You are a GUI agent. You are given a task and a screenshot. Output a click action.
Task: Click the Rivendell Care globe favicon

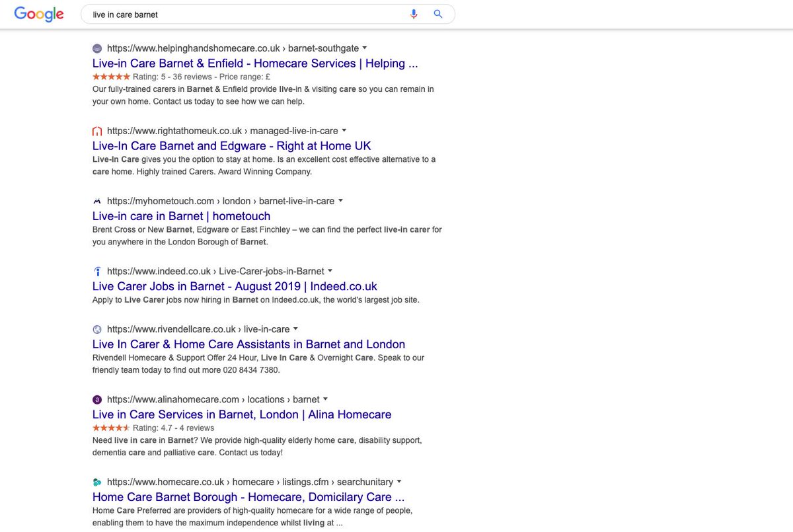pyautogui.click(x=97, y=329)
